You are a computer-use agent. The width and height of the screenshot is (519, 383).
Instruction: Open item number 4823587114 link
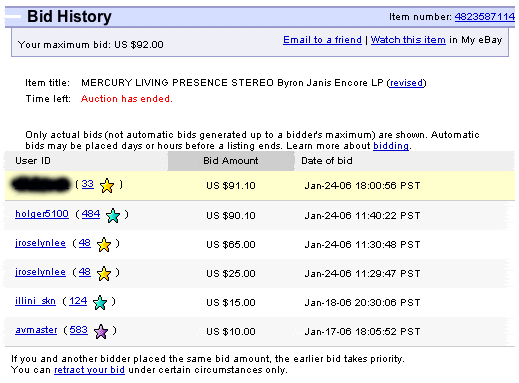tap(485, 17)
